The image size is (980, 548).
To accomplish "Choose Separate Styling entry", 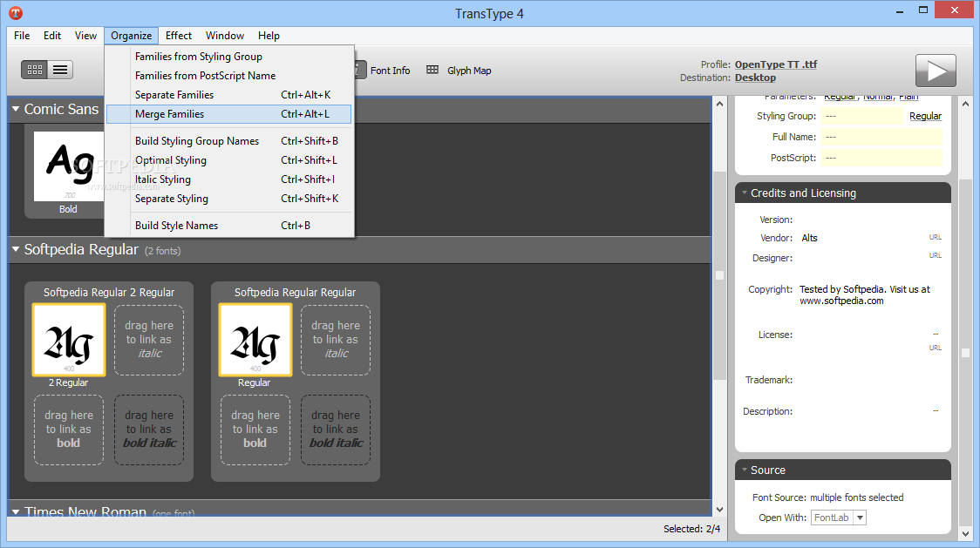I will point(228,199).
